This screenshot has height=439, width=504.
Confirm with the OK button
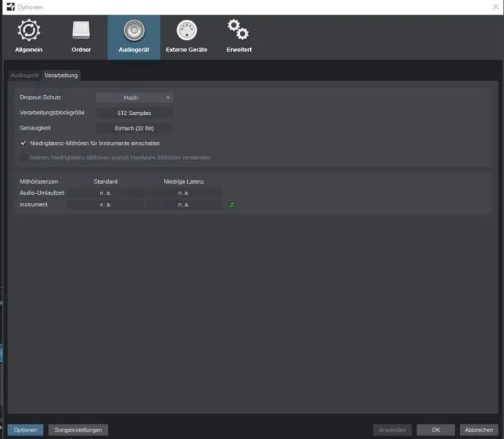tap(435, 430)
